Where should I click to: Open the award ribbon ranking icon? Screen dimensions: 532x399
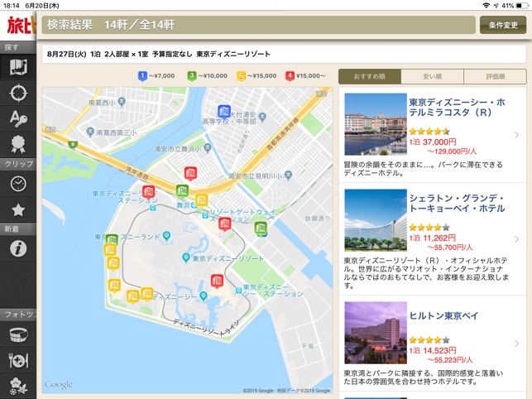(x=18, y=144)
